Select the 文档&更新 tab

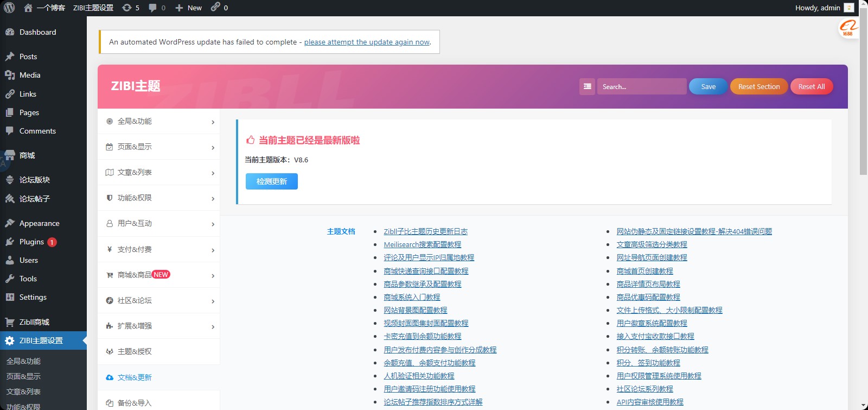(158, 377)
